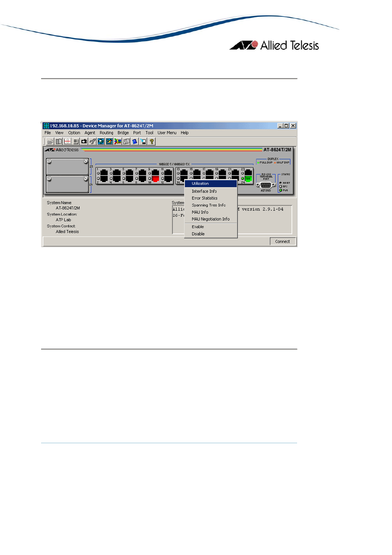Click the camera toolbar icon
Image resolution: width=392 pixels, height=555 pixels.
tap(84, 141)
